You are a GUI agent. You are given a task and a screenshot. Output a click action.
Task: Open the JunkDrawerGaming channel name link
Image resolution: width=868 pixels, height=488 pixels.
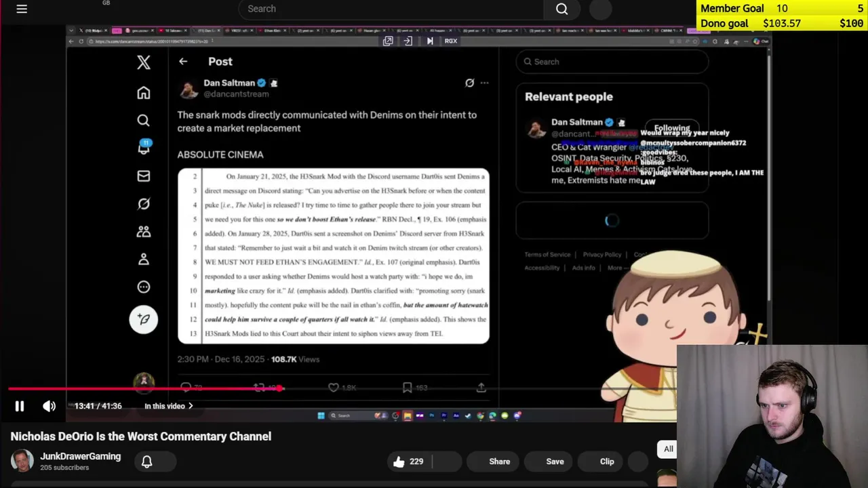click(x=80, y=456)
